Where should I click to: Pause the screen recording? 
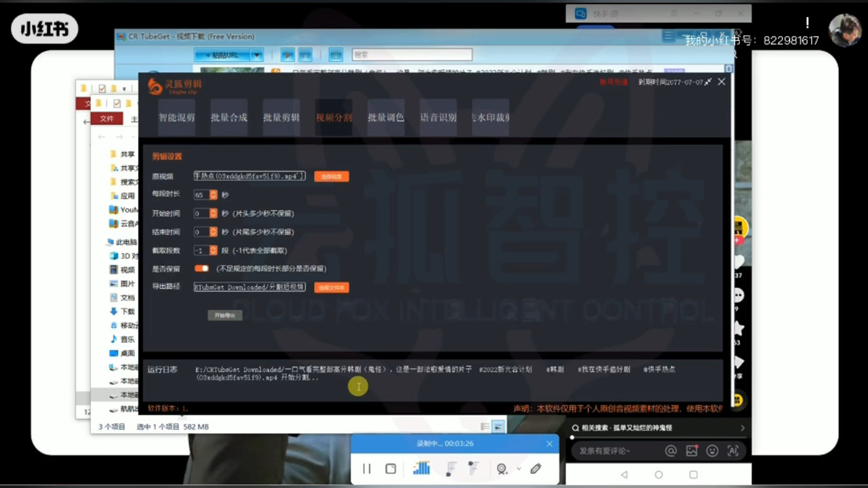367,468
